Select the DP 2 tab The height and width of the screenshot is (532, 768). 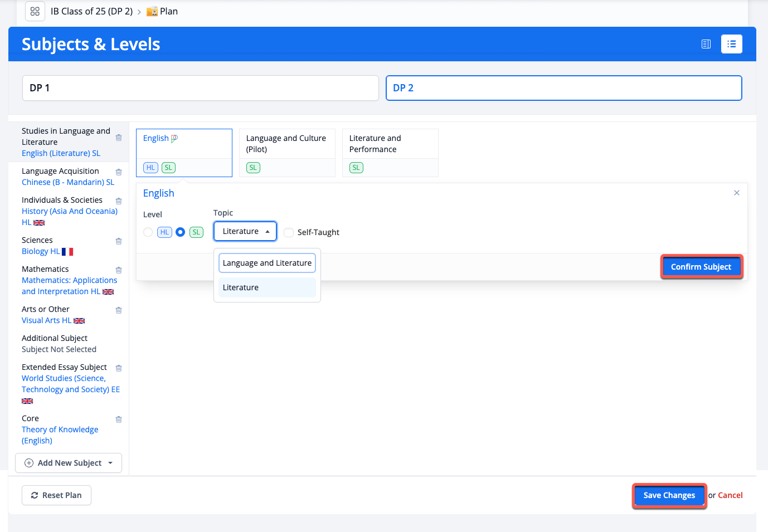pyautogui.click(x=563, y=88)
